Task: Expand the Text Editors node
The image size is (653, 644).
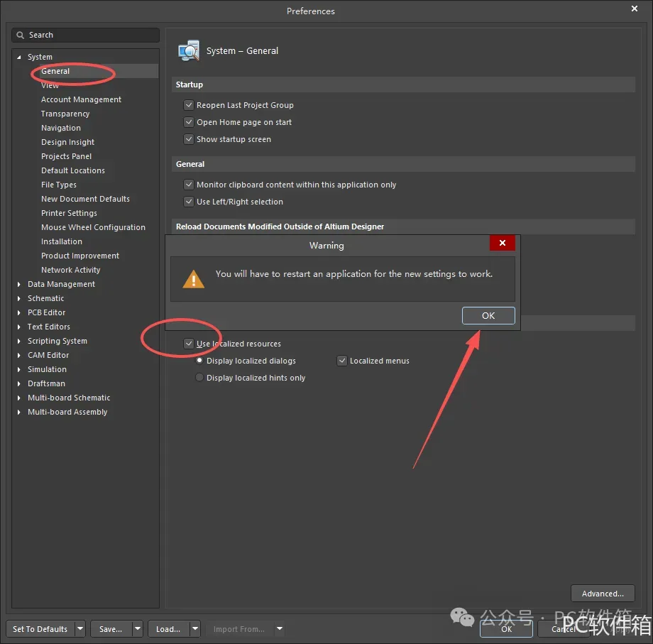Action: coord(18,327)
